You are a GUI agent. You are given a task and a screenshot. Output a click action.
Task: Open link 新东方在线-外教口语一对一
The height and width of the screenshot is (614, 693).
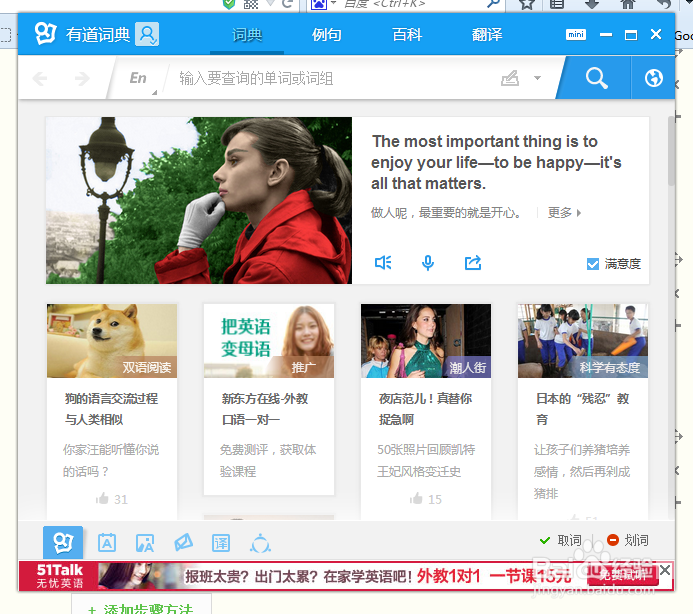[265, 409]
